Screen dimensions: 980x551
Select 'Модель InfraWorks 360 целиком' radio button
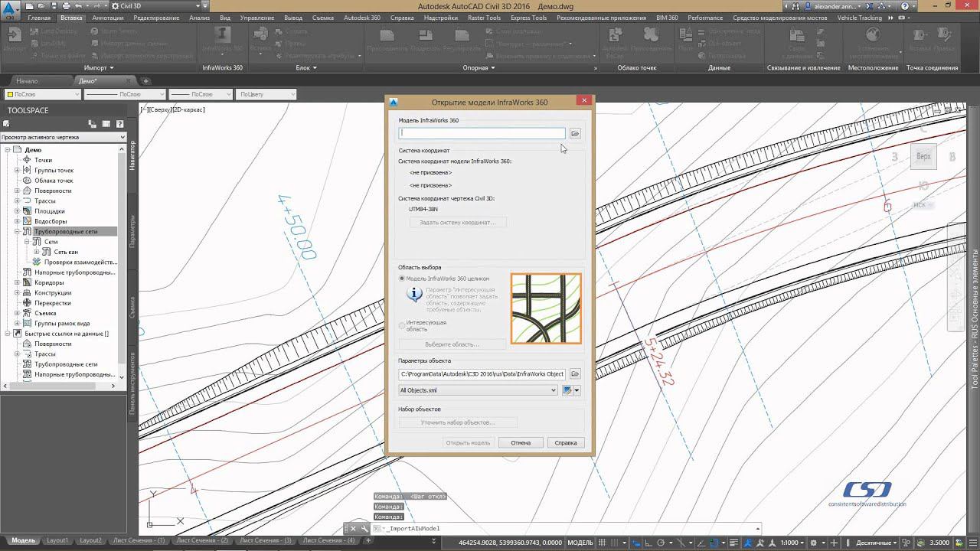click(x=402, y=279)
